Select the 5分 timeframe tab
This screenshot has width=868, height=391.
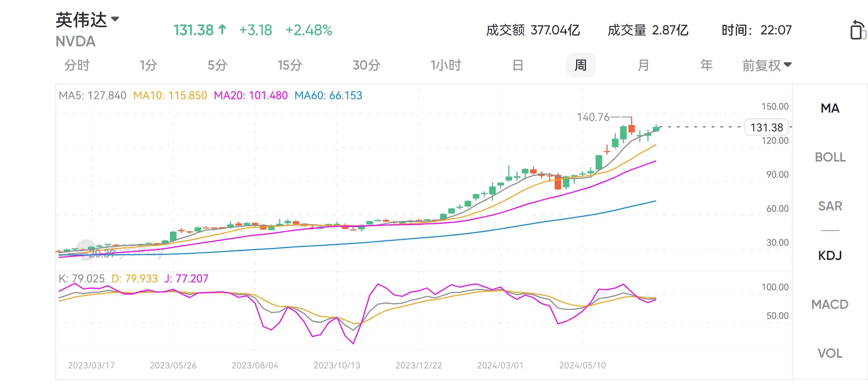(x=217, y=65)
